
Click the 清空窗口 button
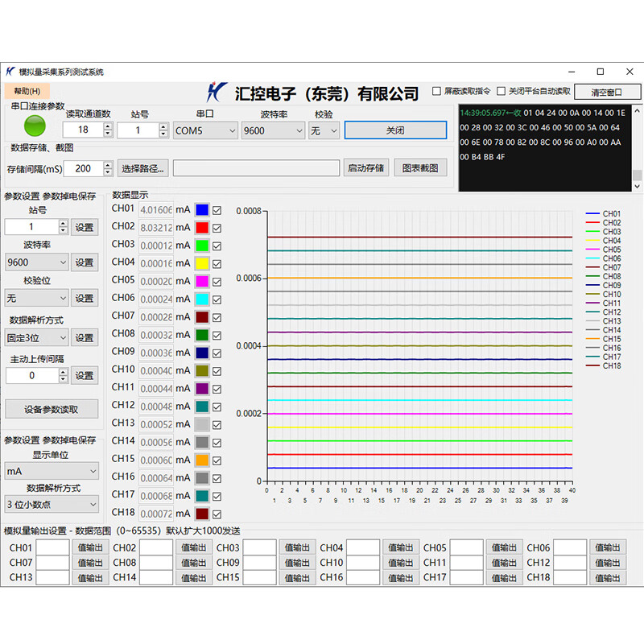[x=608, y=92]
